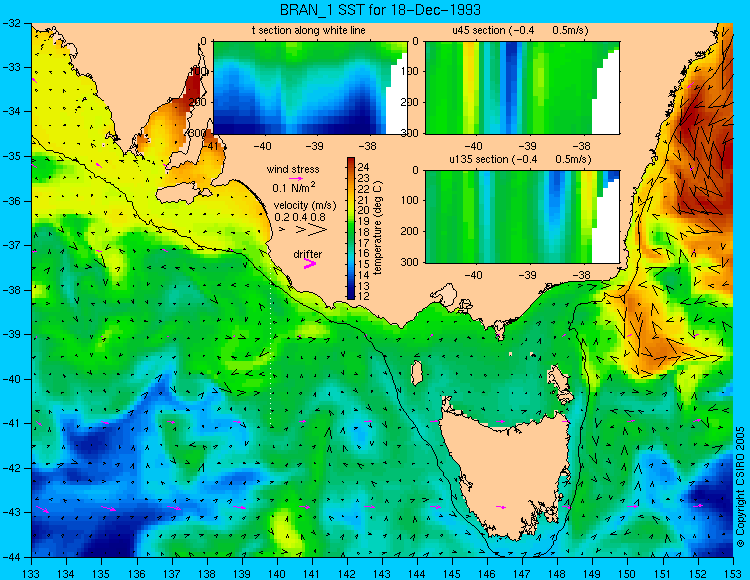Click latitude label -42 on main axis
This screenshot has width=750, height=580.
tap(13, 468)
